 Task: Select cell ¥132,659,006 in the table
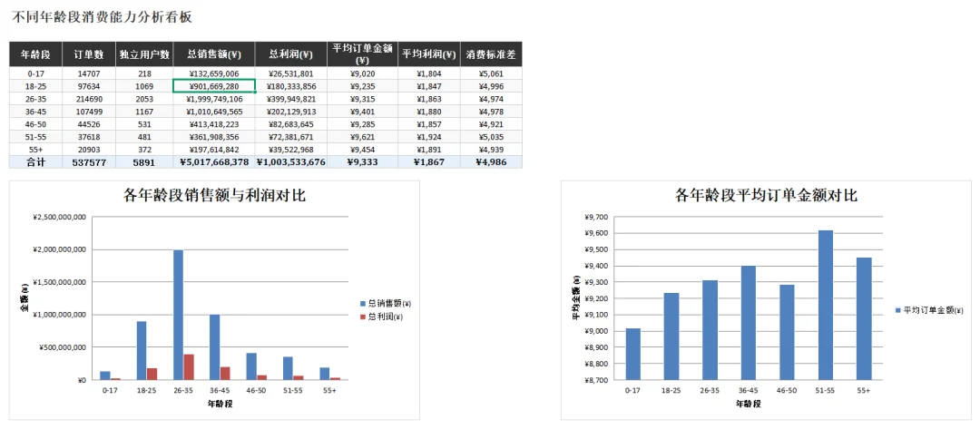214,73
